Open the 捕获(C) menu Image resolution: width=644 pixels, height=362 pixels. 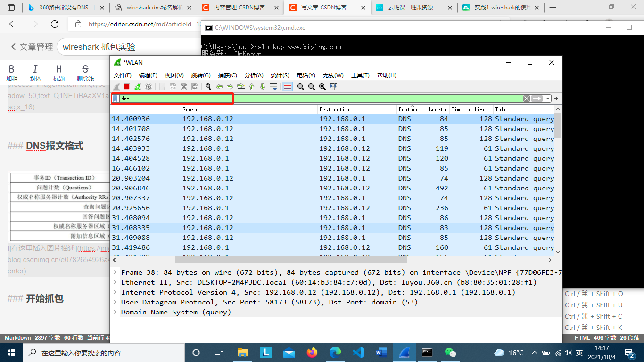(x=227, y=75)
